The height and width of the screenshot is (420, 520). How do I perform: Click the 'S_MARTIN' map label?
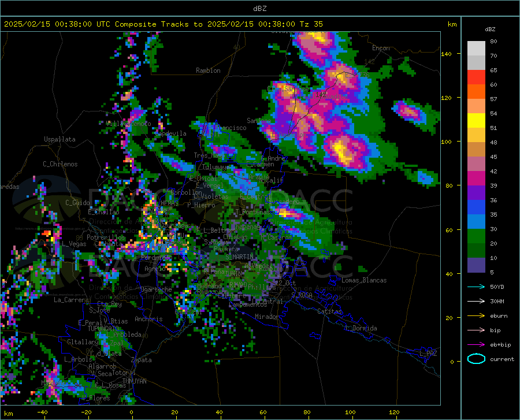coord(239,257)
